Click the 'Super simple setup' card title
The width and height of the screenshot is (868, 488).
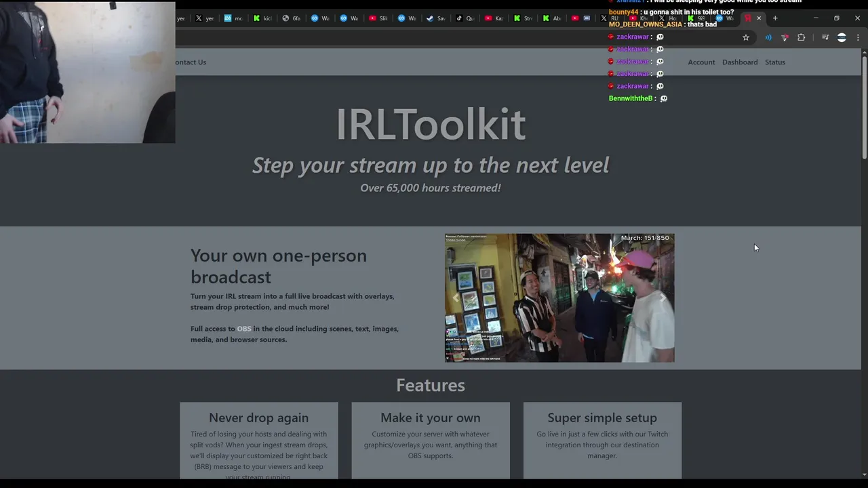[602, 418]
